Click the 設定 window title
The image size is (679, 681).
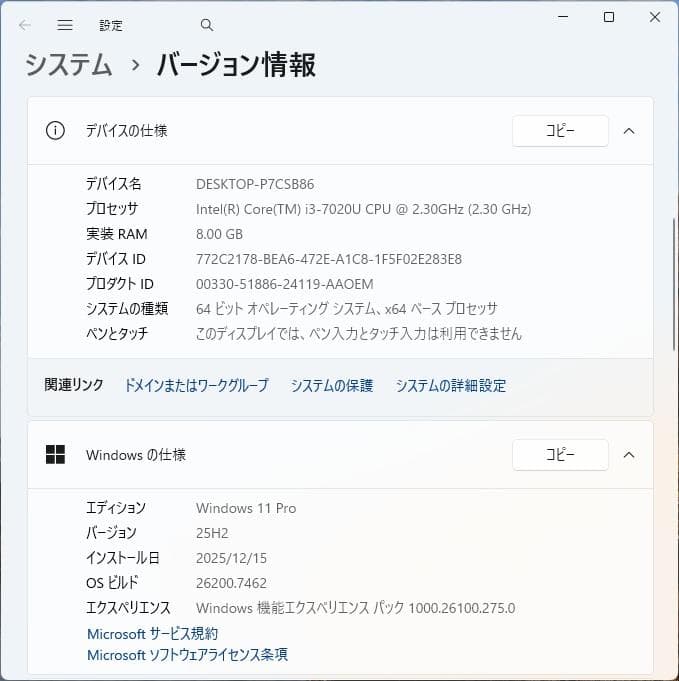[x=111, y=26]
